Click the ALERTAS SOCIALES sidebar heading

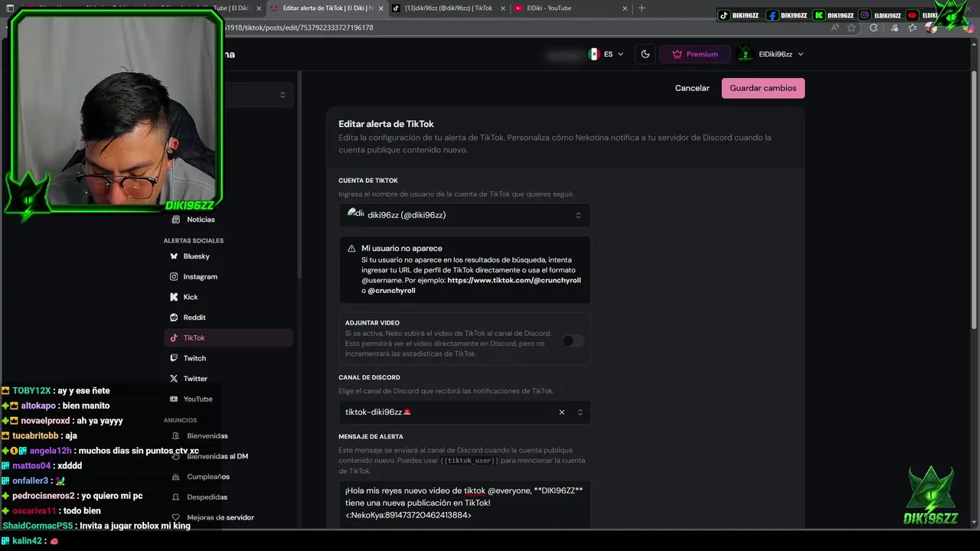tap(194, 240)
